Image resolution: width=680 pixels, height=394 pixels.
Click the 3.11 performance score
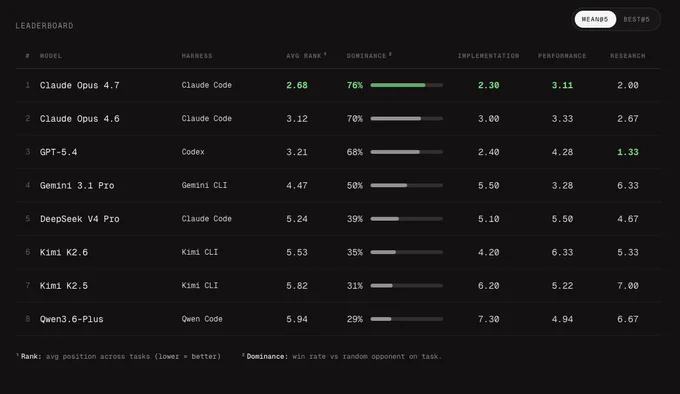[562, 85]
